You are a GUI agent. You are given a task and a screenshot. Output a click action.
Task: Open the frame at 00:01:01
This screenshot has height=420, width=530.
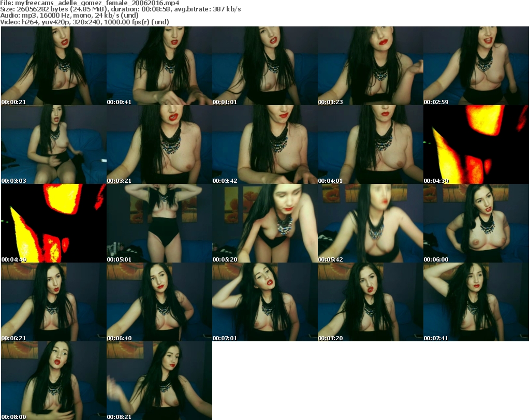(264, 66)
